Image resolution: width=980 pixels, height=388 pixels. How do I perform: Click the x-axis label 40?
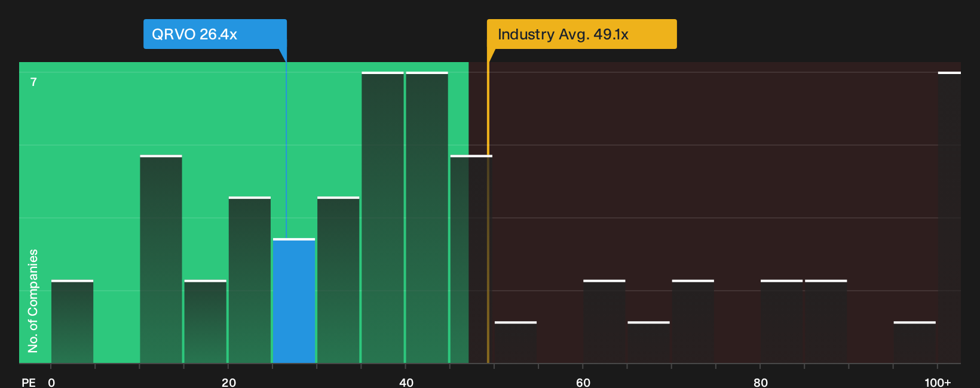point(406,383)
